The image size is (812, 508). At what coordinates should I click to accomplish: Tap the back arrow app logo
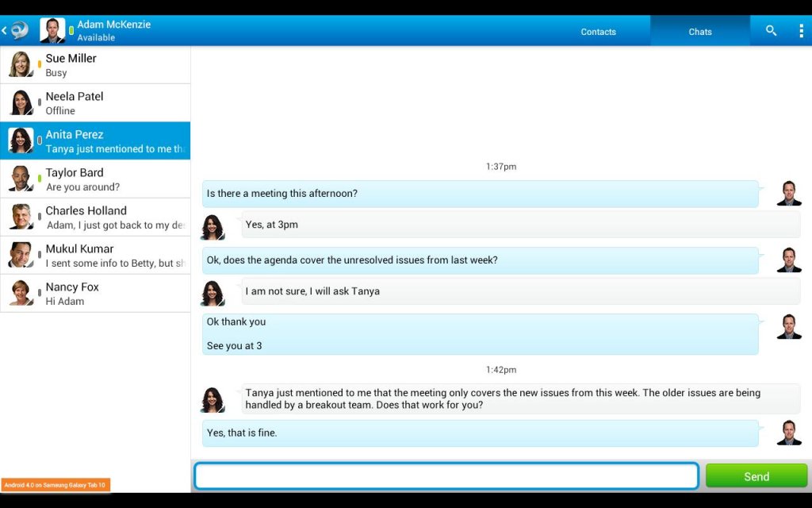[x=15, y=31]
